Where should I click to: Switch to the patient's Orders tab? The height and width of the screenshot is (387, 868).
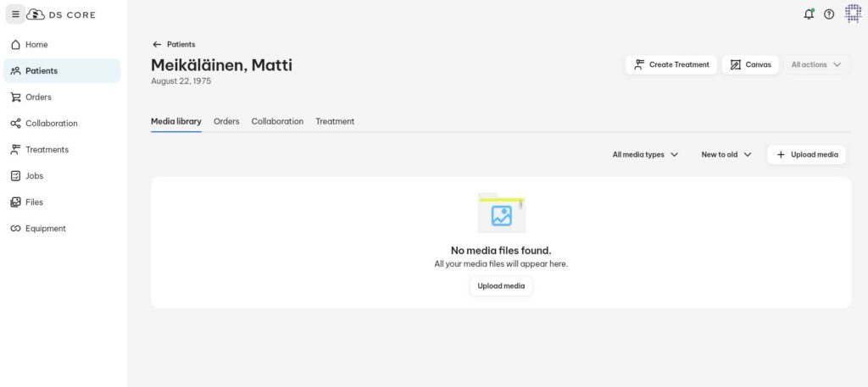(226, 122)
